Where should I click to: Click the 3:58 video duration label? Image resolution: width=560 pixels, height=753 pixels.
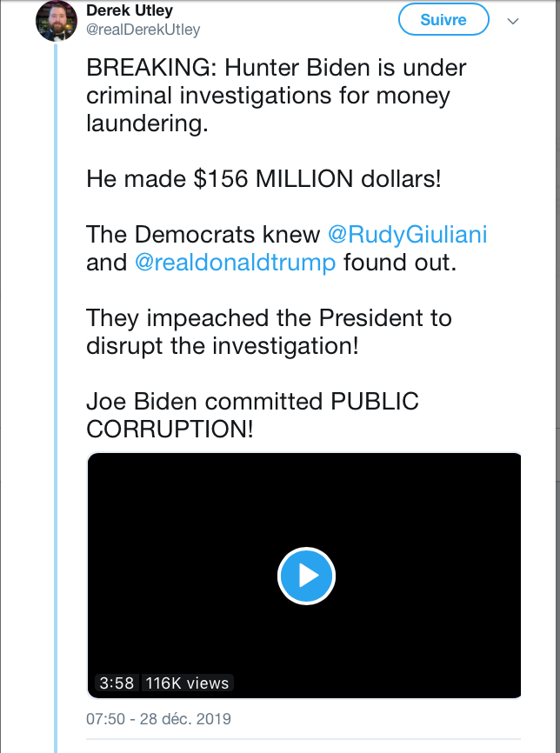point(117,683)
